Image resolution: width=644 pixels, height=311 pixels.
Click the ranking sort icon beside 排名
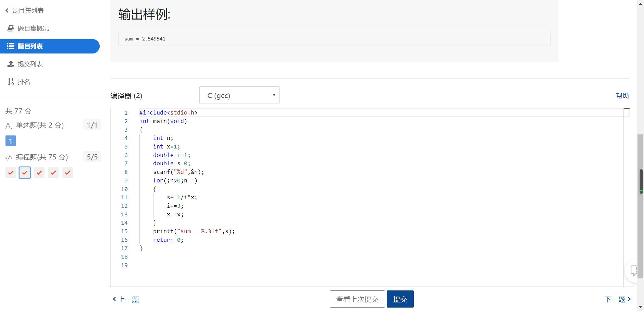[11, 82]
